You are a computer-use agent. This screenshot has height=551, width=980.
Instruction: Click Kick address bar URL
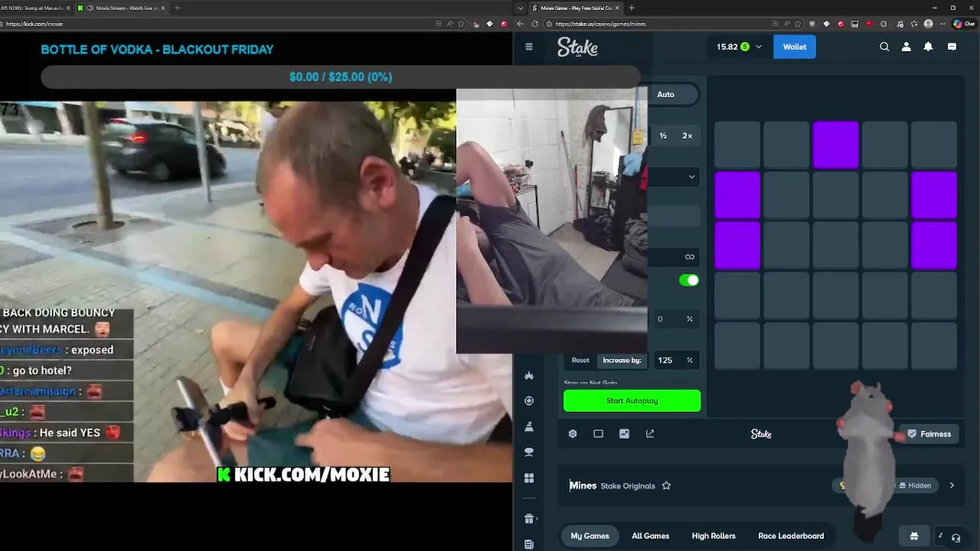34,24
